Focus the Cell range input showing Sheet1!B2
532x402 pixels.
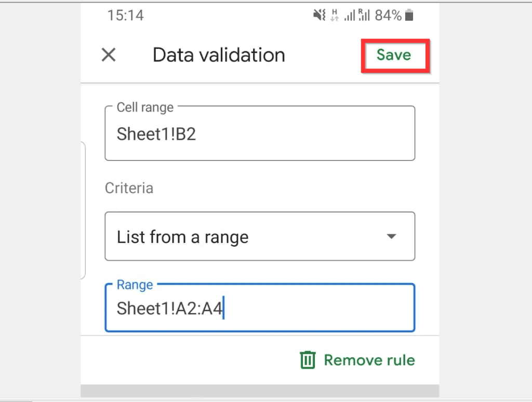(260, 133)
